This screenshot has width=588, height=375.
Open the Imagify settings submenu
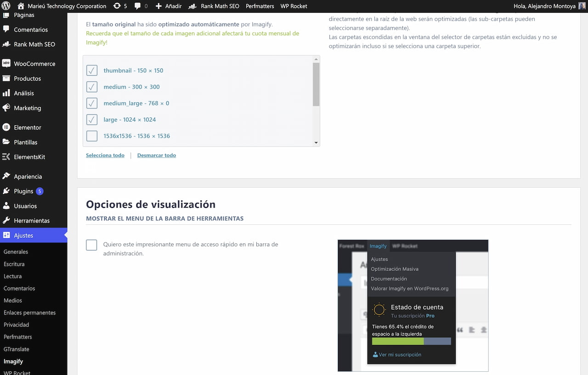pyautogui.click(x=13, y=362)
